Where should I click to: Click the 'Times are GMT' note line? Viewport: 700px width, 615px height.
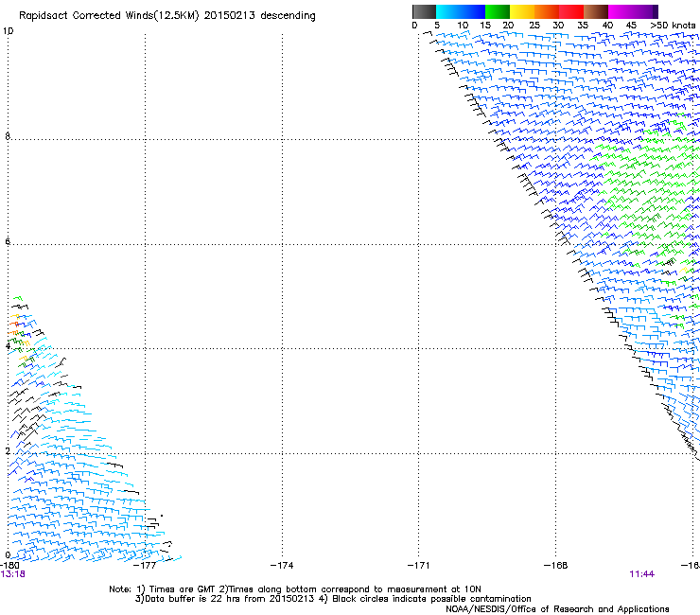pos(294,589)
